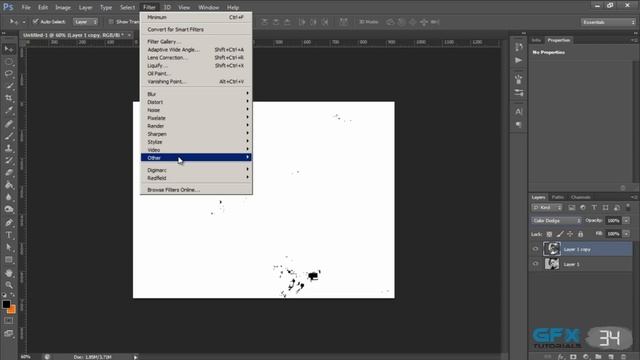Select the Rectangle shape tool
The image size is (640, 360).
9,260
